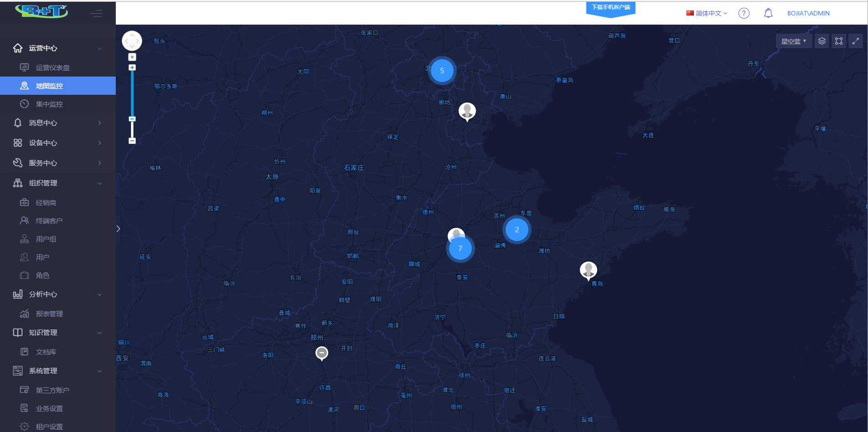Screen dimensions: 868x432
Task: Click the 石家庄 city label
Action: tap(354, 168)
